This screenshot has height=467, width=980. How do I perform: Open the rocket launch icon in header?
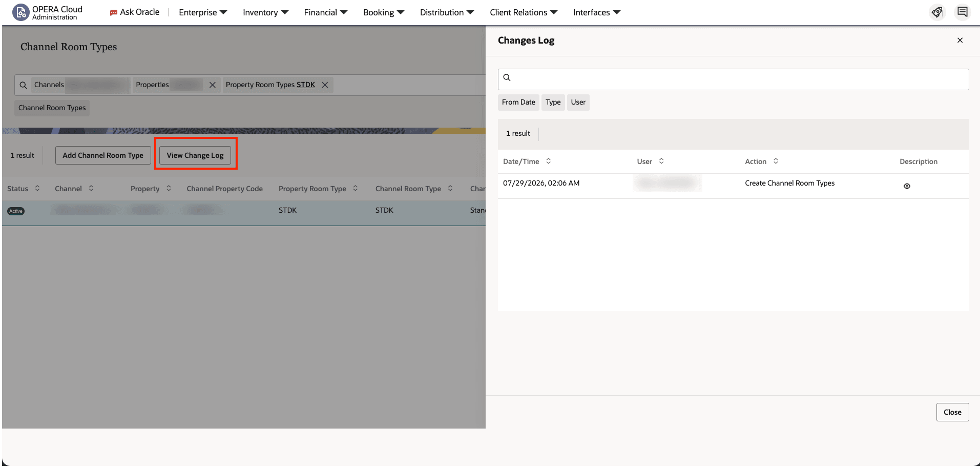937,12
